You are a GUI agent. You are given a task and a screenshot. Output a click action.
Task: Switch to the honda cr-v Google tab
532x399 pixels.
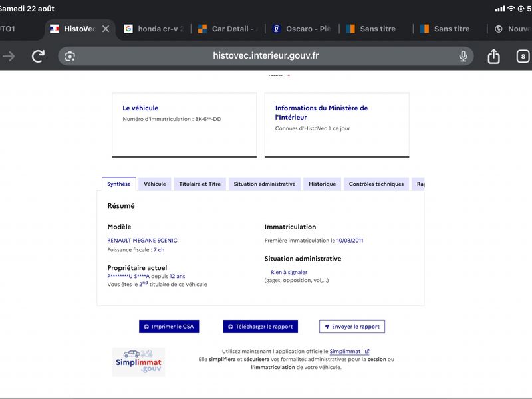coord(154,29)
